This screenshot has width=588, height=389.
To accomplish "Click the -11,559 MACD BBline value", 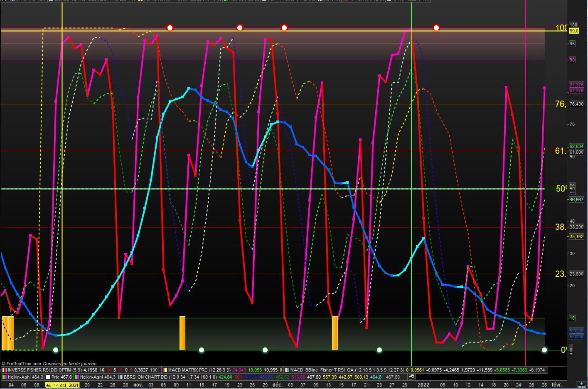I will tap(485, 370).
